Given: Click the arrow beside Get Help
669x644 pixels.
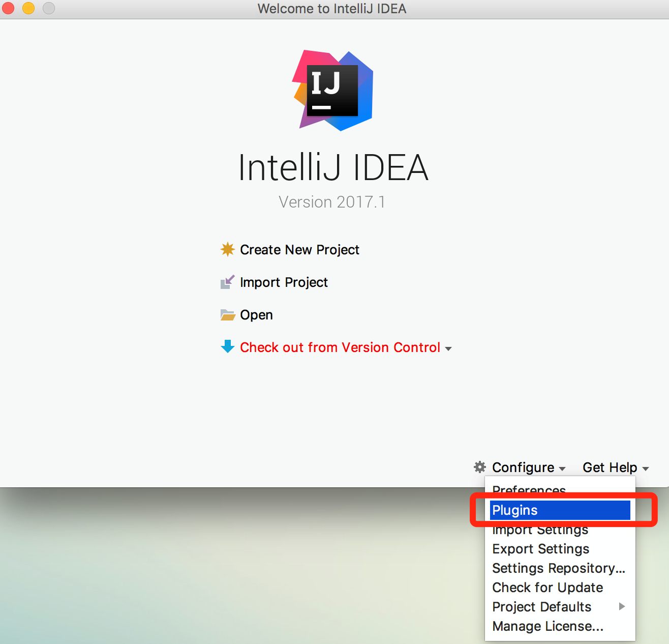Looking at the screenshot, I should (645, 469).
